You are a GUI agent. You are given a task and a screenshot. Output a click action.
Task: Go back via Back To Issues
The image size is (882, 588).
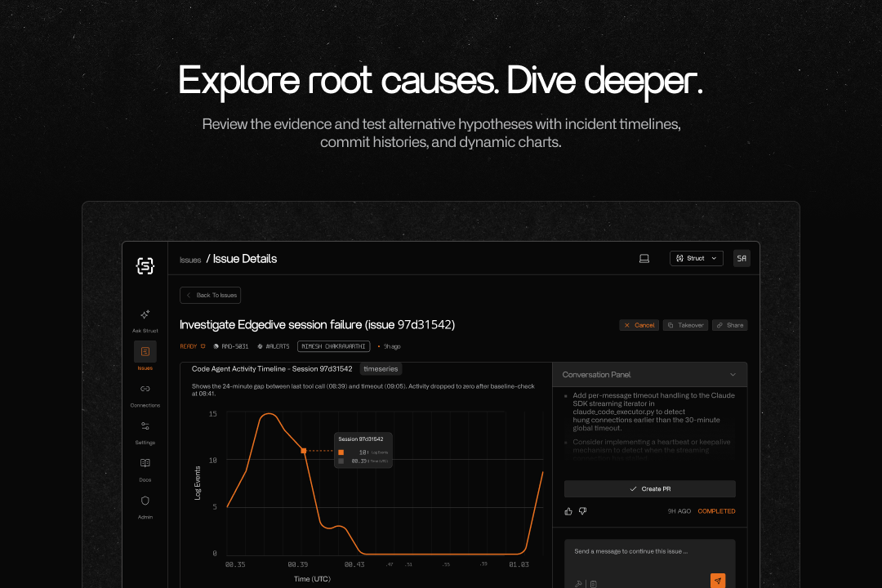tap(211, 296)
